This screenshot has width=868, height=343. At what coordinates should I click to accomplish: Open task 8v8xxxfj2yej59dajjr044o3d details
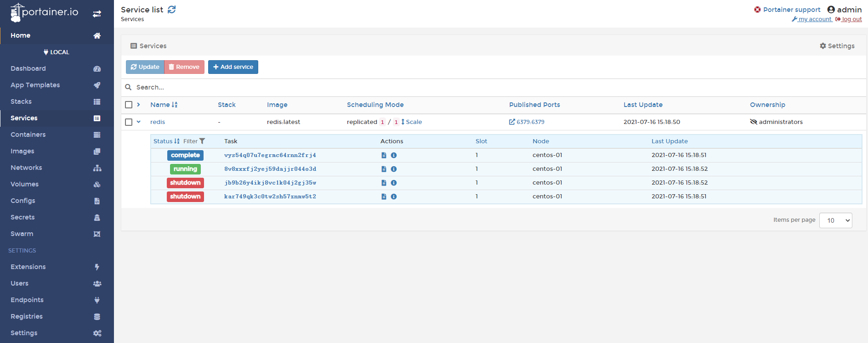click(270, 169)
